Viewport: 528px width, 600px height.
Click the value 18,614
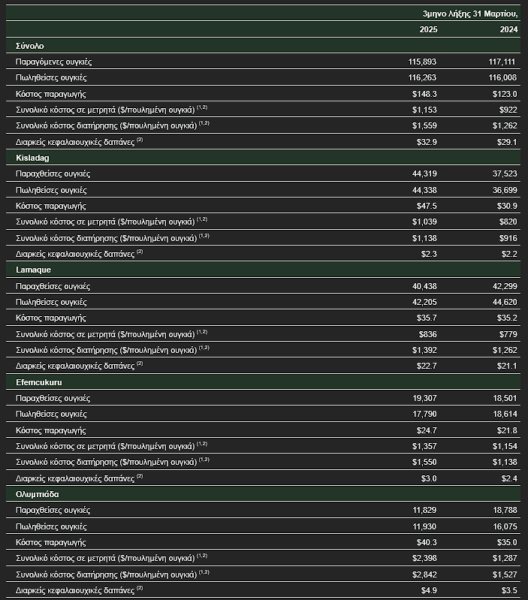[x=505, y=414]
